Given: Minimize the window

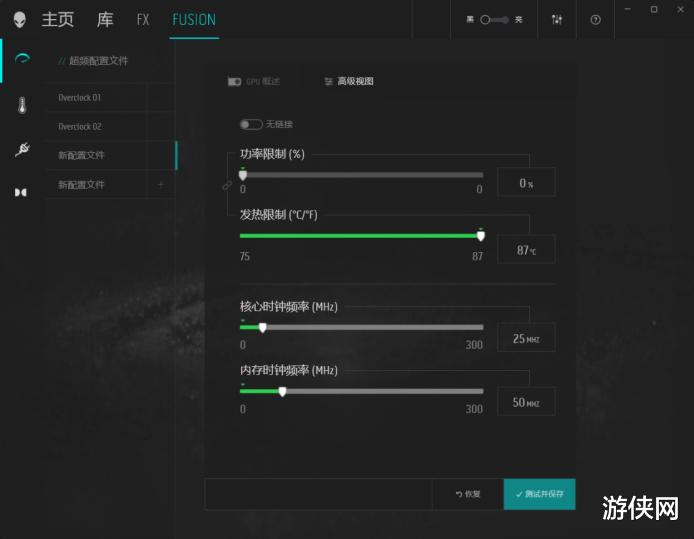Looking at the screenshot, I should tap(628, 9).
